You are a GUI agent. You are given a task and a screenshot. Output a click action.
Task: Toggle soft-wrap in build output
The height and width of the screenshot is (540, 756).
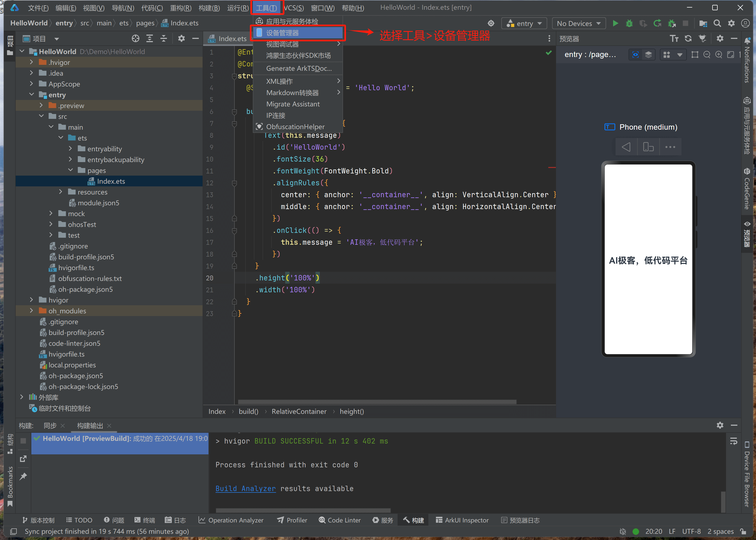(733, 441)
